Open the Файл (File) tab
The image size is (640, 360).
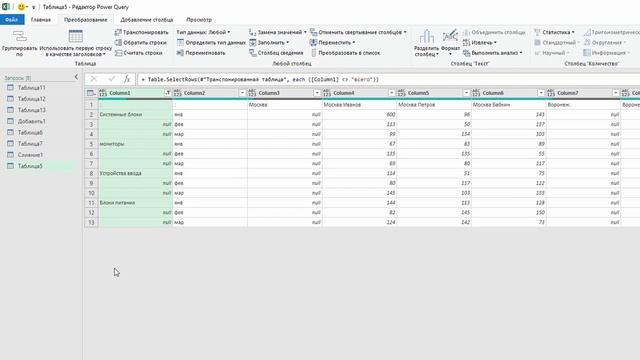pyautogui.click(x=12, y=20)
